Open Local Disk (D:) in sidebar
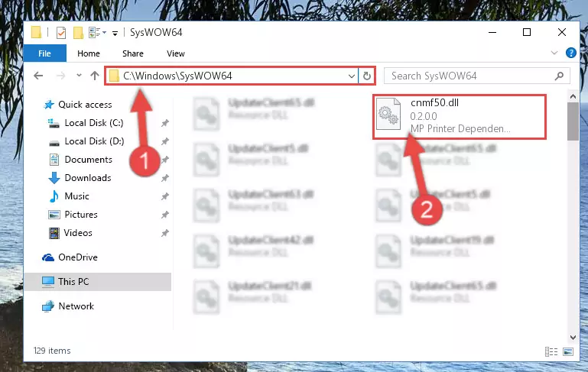Viewport: 588px width, 372px height. [x=94, y=141]
